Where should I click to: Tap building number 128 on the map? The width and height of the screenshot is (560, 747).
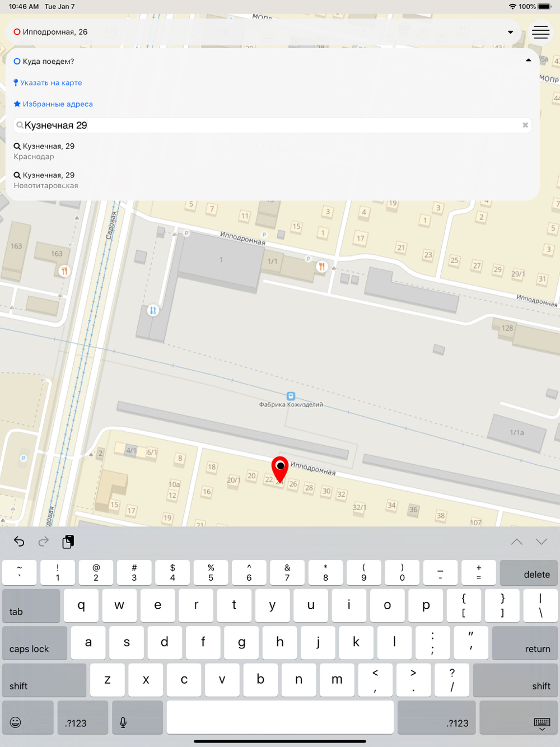pos(507,328)
